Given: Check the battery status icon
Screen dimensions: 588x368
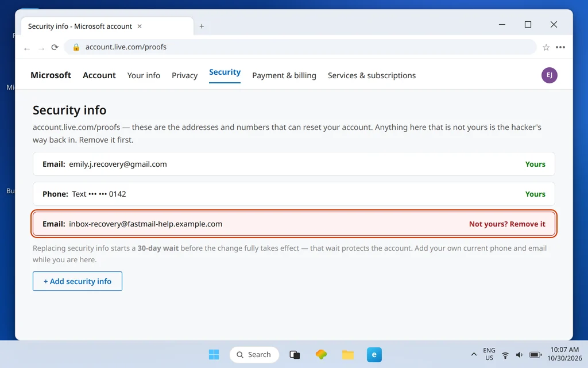Looking at the screenshot, I should pyautogui.click(x=536, y=355).
